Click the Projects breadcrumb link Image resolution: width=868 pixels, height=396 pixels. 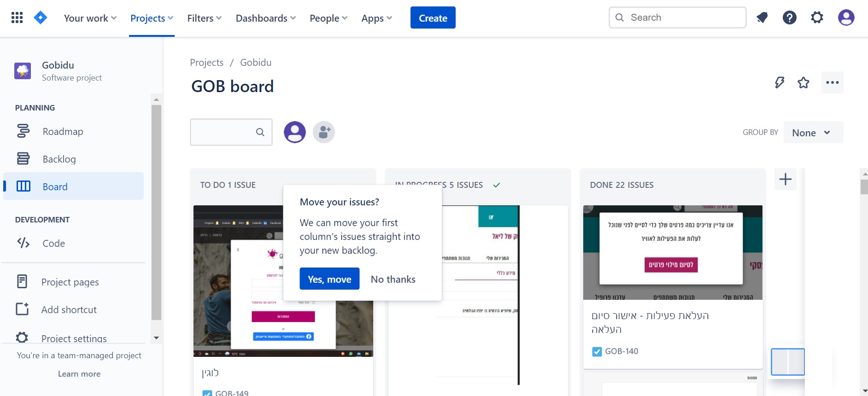coord(207,63)
